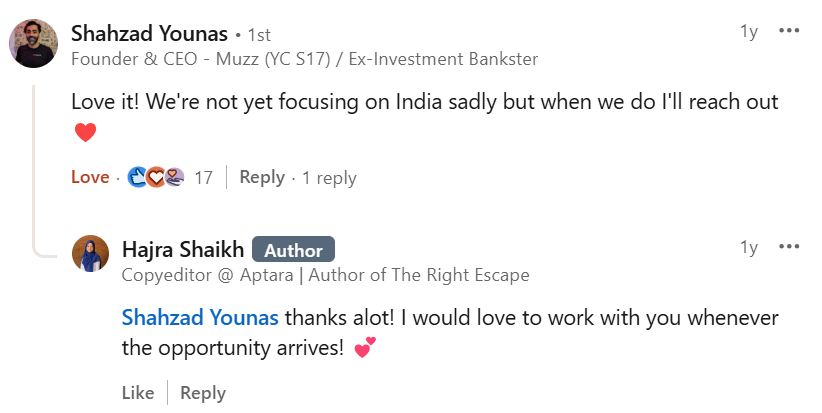Image resolution: width=822 pixels, height=413 pixels.
Task: Open the Shahzad Younas name heading
Action: point(149,34)
